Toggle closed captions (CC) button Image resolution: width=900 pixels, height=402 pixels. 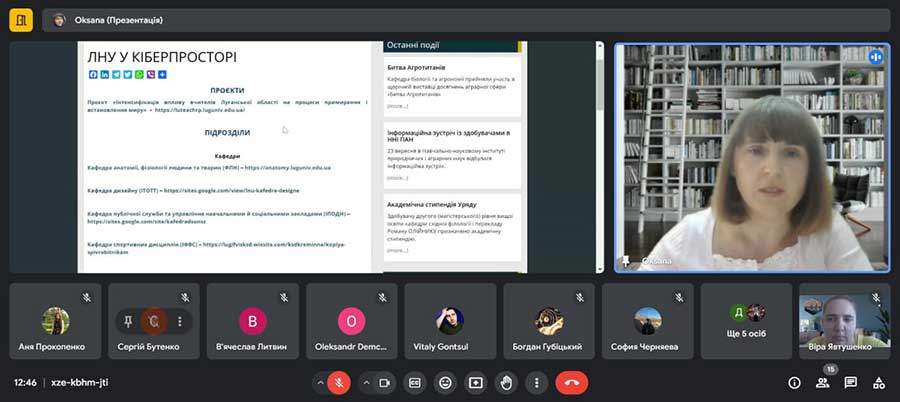414,382
